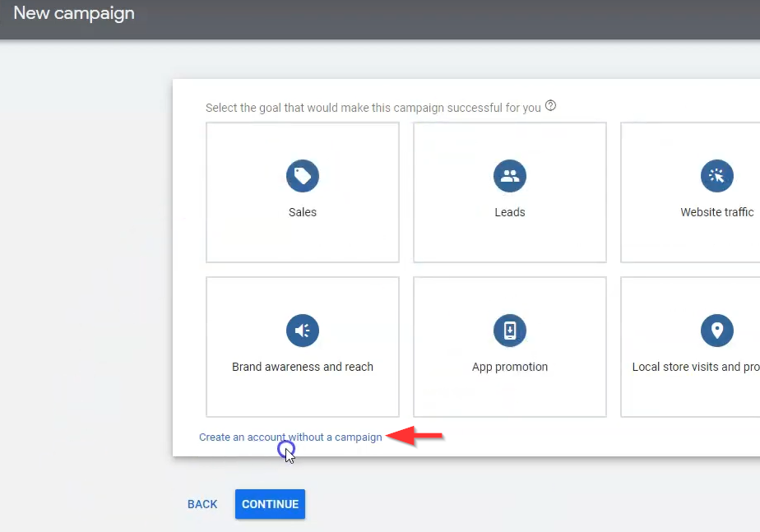Select the Sales goal card label
The height and width of the screenshot is (532, 760).
pyautogui.click(x=303, y=212)
